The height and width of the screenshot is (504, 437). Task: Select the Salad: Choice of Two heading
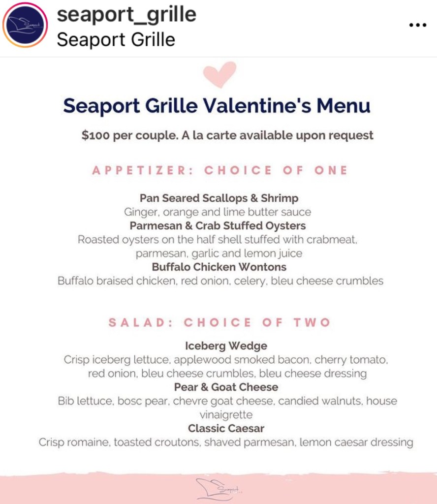219,323
